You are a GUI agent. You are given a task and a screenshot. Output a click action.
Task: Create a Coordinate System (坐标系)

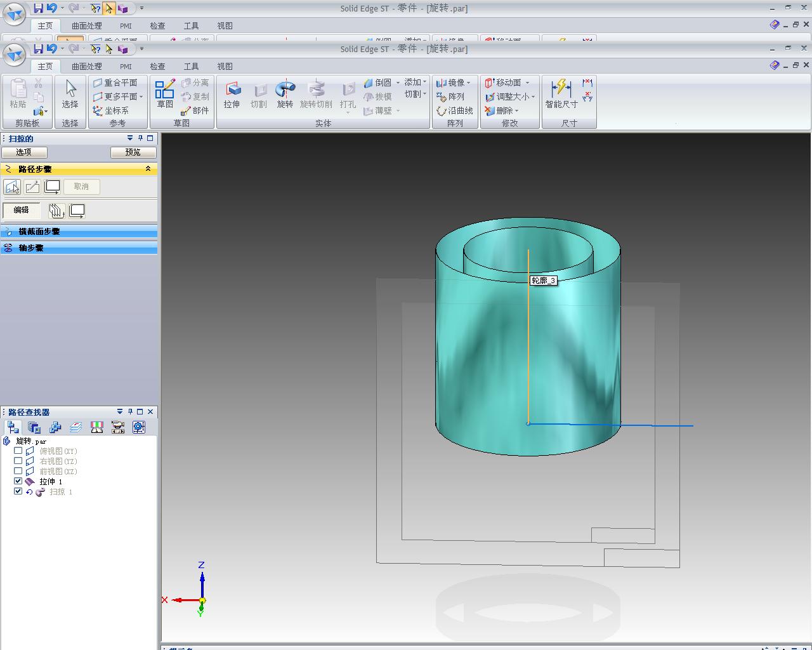[x=111, y=110]
